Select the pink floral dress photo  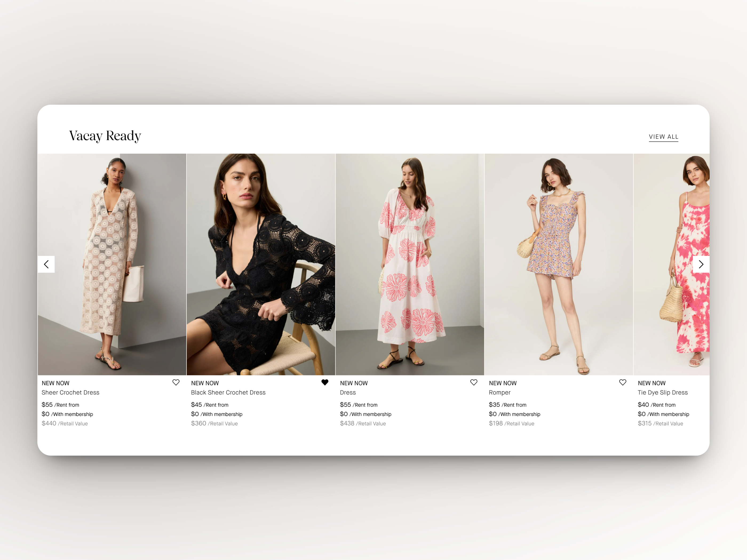point(410,264)
